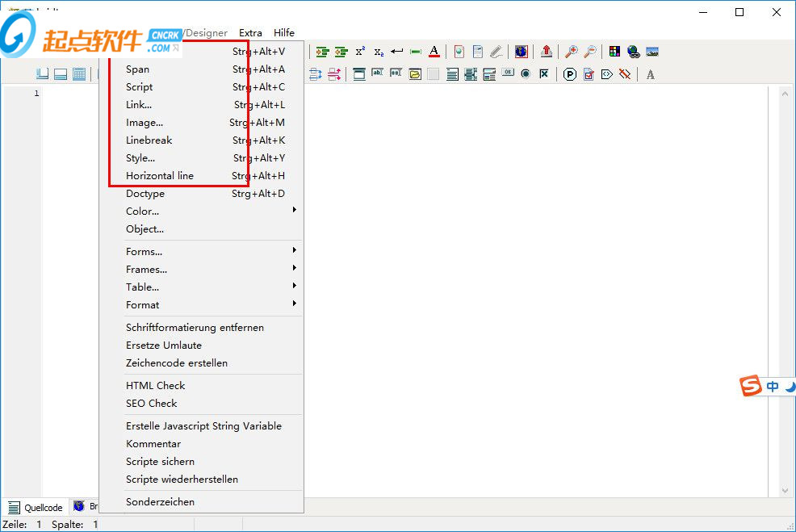The width and height of the screenshot is (796, 532).
Task: Click the globe with chain link icon
Action: [634, 52]
